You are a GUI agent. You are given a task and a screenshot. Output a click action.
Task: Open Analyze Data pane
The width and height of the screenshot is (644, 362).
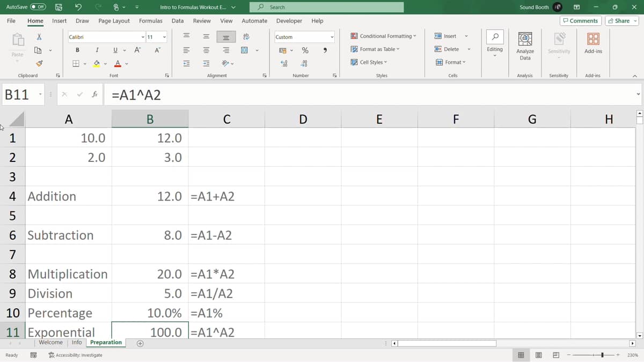point(525,46)
